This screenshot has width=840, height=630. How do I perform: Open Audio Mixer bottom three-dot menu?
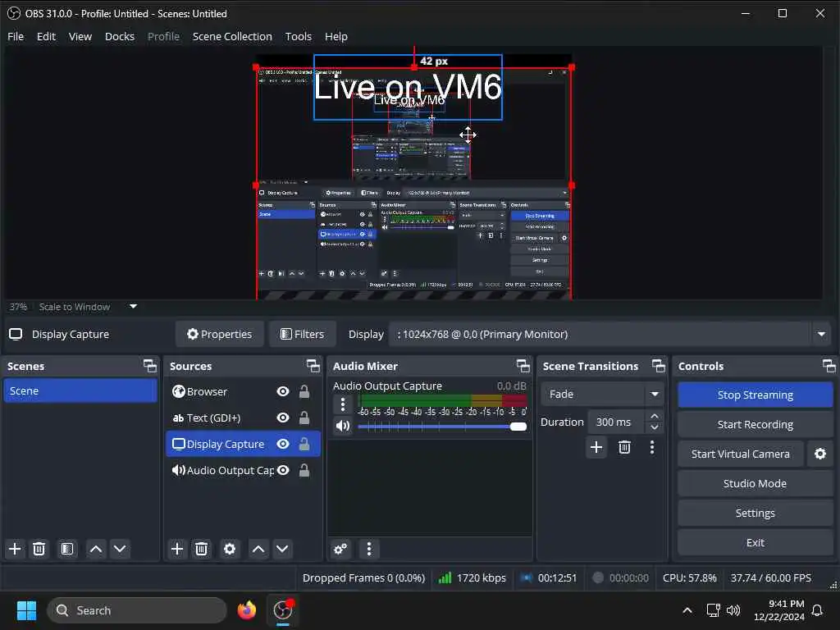click(x=368, y=549)
